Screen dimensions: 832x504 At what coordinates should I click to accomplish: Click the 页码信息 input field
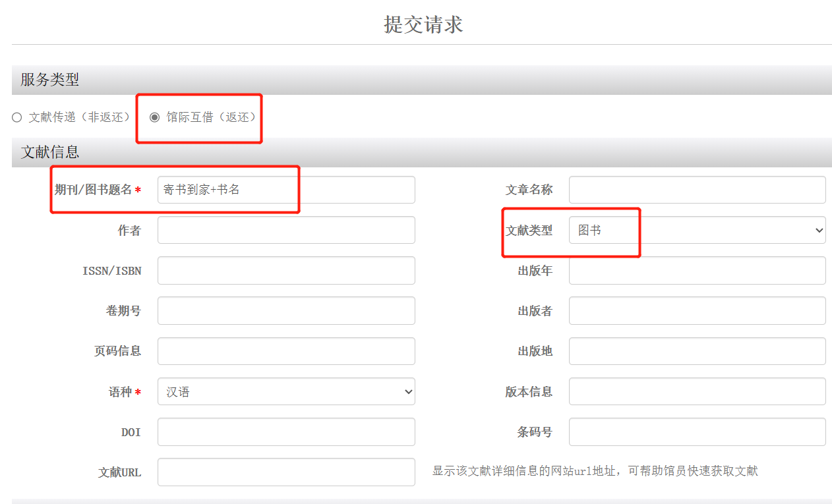tap(286, 351)
